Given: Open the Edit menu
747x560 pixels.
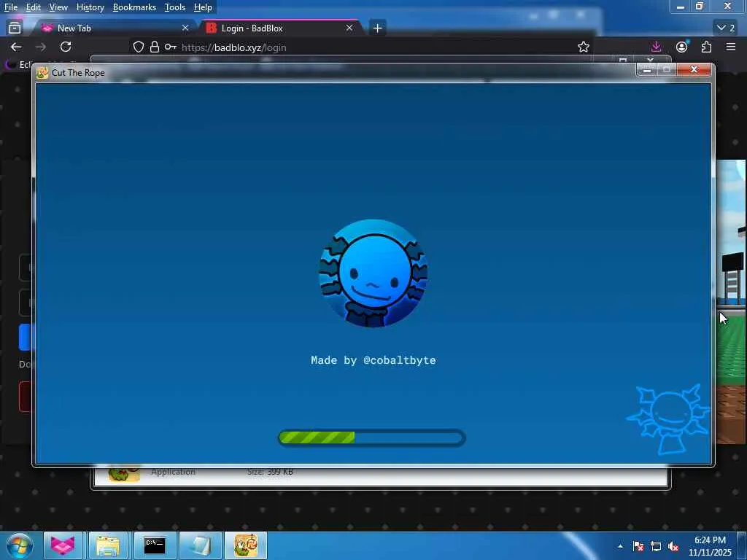Looking at the screenshot, I should click(x=33, y=7).
